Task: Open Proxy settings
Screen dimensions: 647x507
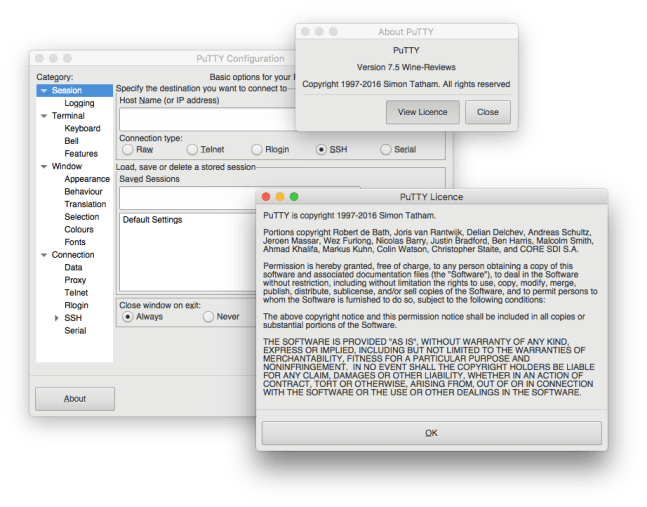Action: 75,280
